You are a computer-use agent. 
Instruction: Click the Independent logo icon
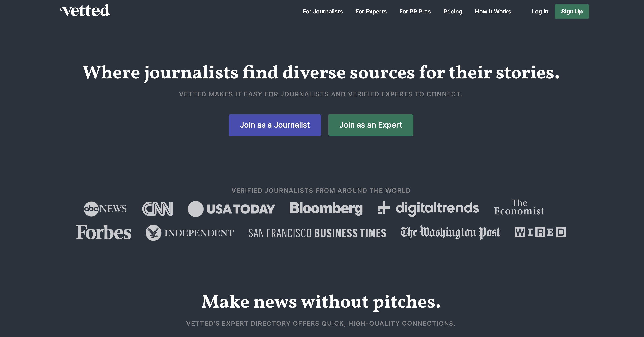point(152,232)
